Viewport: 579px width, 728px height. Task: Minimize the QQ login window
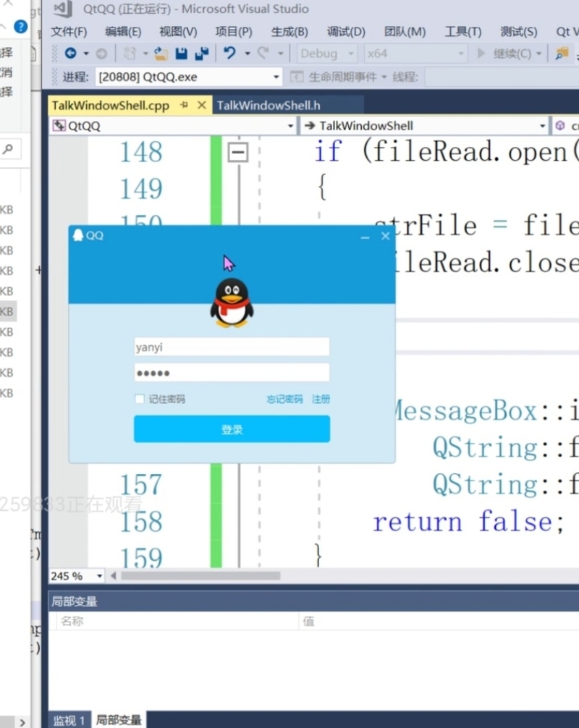(365, 237)
